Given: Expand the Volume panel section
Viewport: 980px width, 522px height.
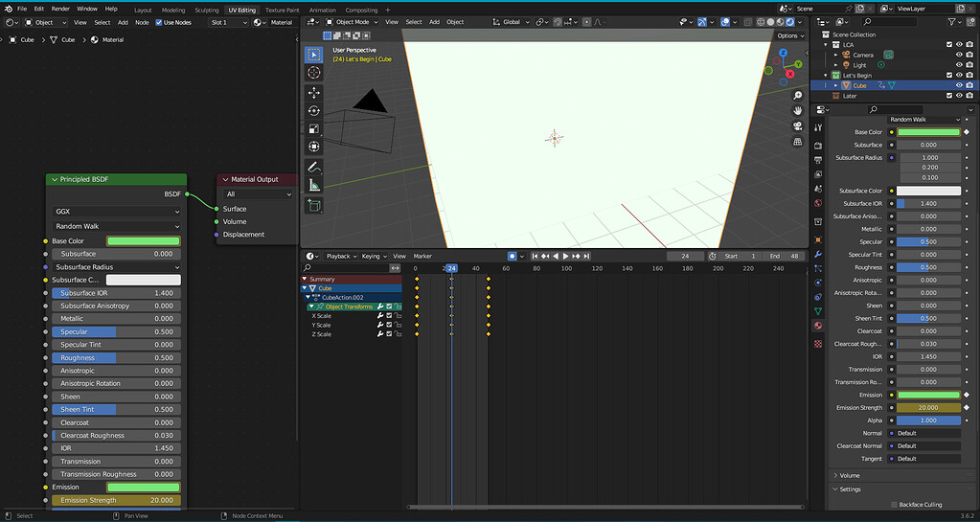Looking at the screenshot, I should coord(849,475).
